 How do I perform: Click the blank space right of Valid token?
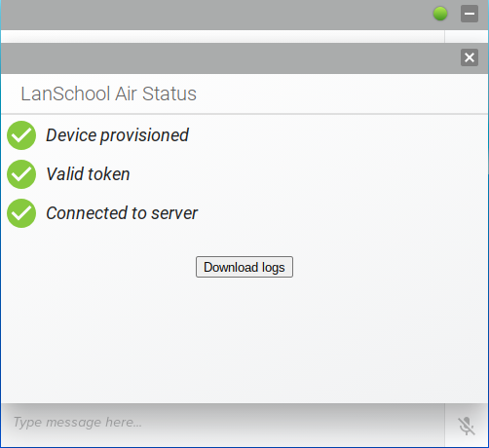coord(309,174)
